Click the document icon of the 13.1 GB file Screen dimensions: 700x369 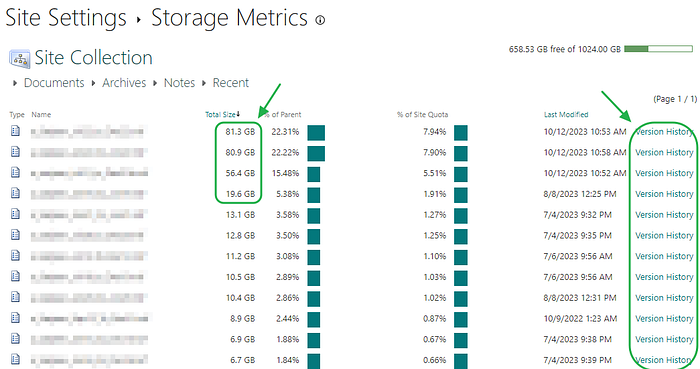pos(16,214)
